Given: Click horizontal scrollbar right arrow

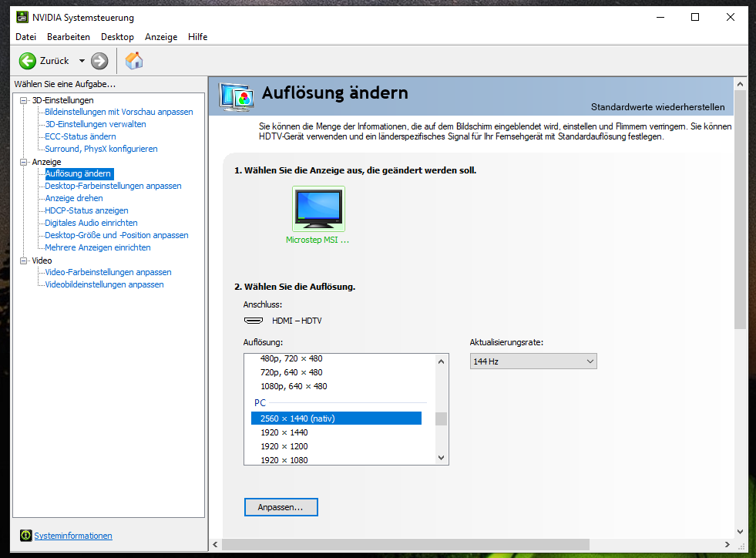Looking at the screenshot, I should coord(727,544).
